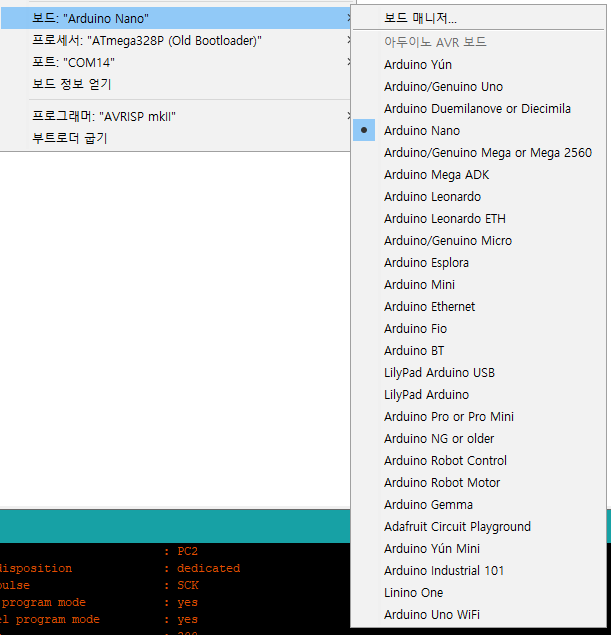Choose Arduino Mini board
Screen dimensions: 611x635
pos(479,284)
